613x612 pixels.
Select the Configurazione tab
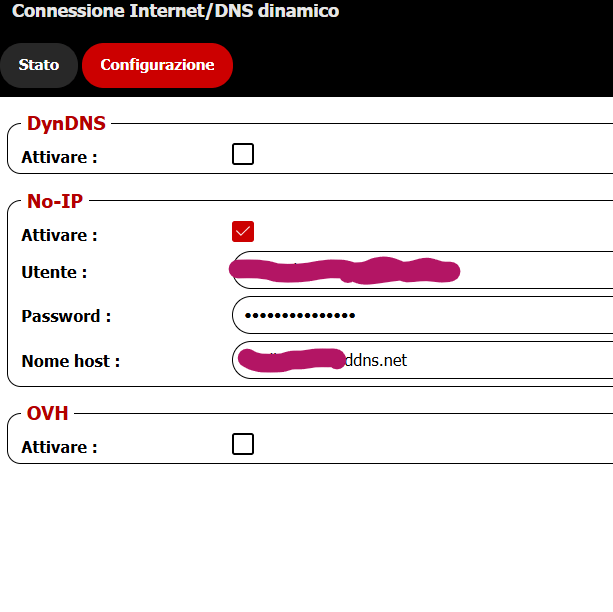157,65
